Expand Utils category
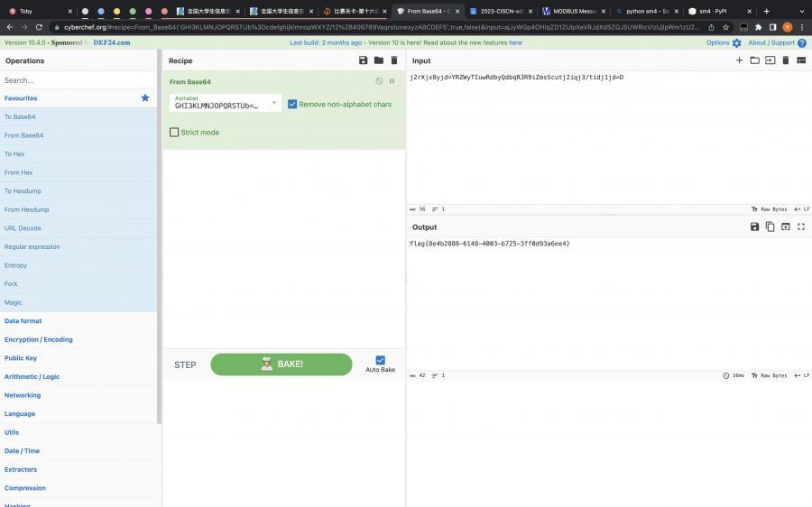The image size is (812, 507). tap(78, 432)
